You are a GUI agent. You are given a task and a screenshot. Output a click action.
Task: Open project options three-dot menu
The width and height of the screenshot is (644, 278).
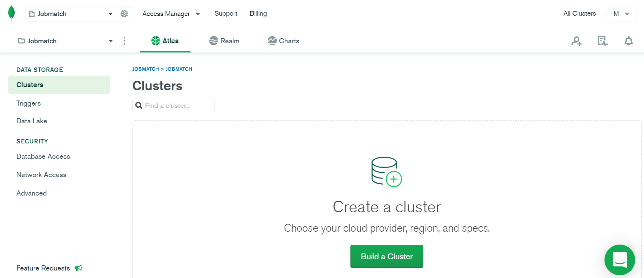[x=124, y=41]
